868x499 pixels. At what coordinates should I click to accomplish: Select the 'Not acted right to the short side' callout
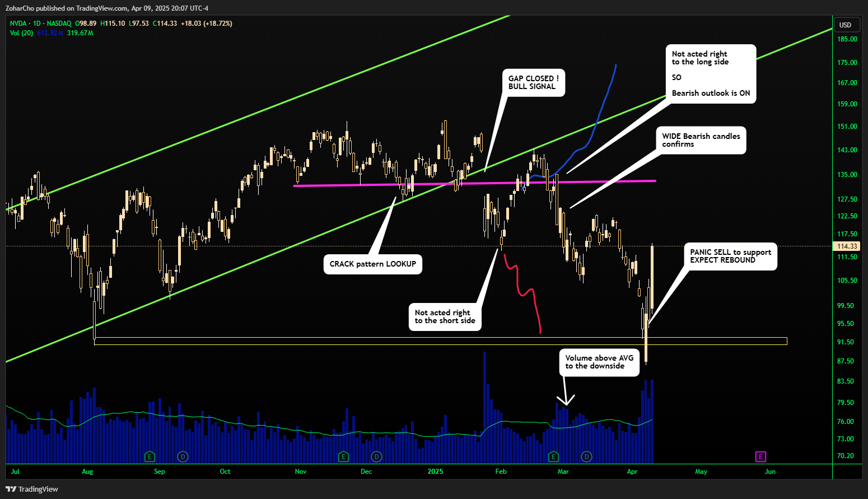coord(445,317)
